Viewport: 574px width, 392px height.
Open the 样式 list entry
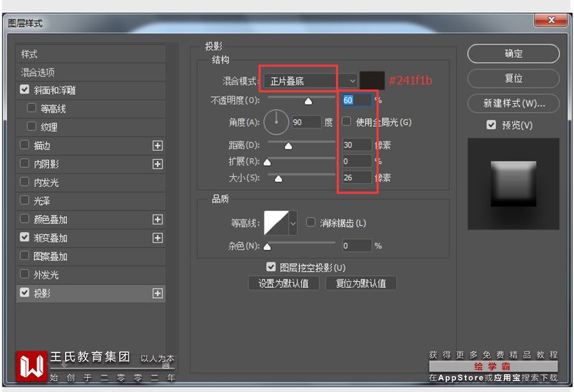[91, 54]
